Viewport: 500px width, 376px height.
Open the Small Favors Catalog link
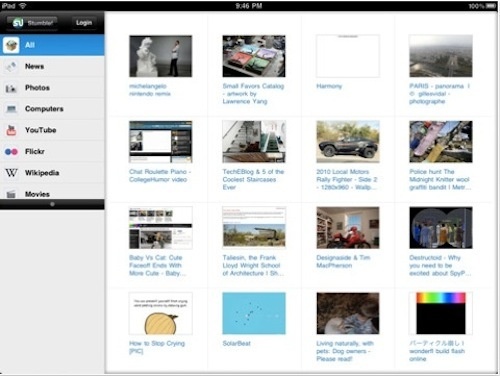point(253,94)
